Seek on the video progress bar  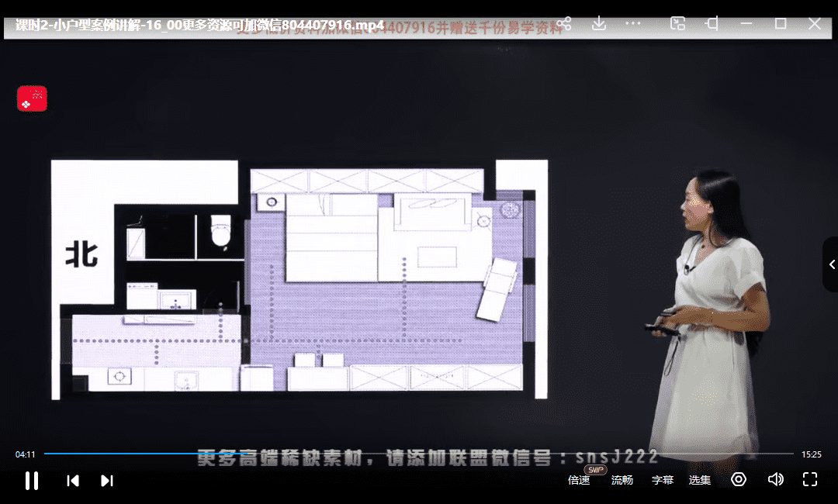pyautogui.click(x=419, y=454)
